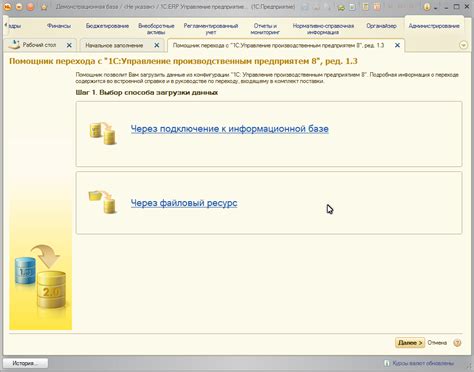474x372 pixels.
Task: Click the Шаг 1 heading text
Action: tap(147, 92)
